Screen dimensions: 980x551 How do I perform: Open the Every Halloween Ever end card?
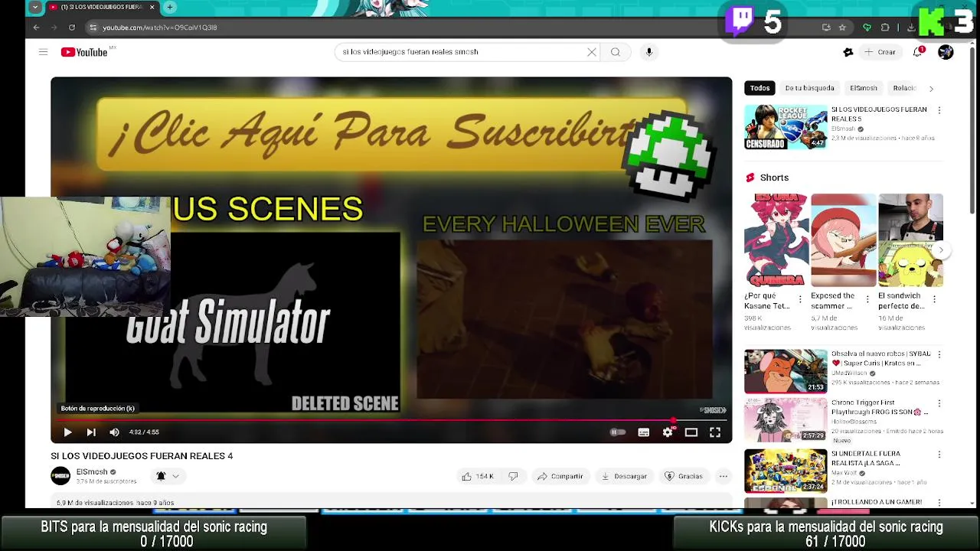[564, 319]
